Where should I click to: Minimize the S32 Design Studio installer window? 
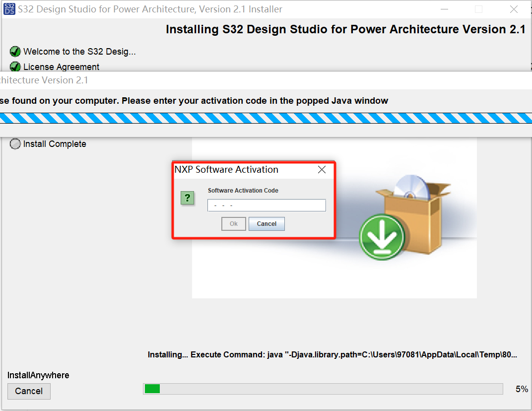(445, 9)
